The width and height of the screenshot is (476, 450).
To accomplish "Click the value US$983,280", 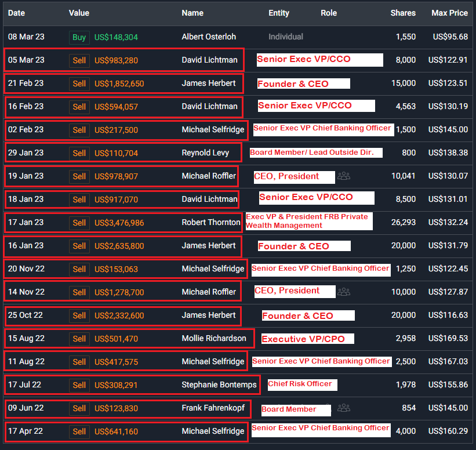I will click(116, 60).
